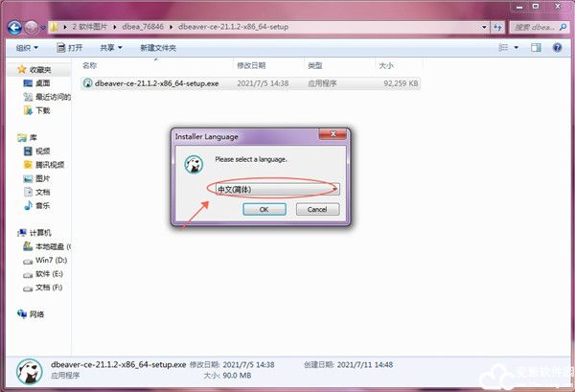Open the 组织 menu
Viewport: 575px width, 392px height.
coord(27,48)
